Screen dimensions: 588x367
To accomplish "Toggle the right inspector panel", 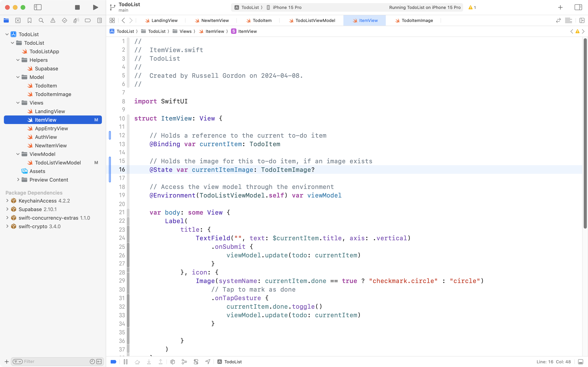I will pos(578,7).
